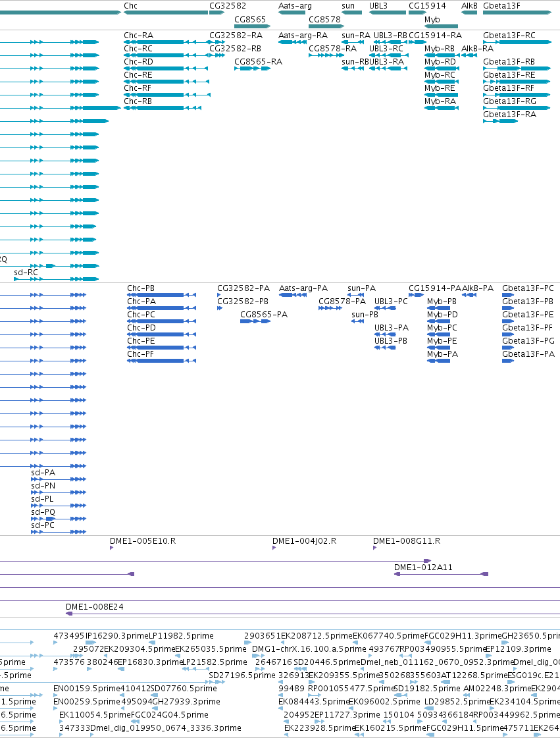Select transcript AlkB-RA

click(x=477, y=49)
